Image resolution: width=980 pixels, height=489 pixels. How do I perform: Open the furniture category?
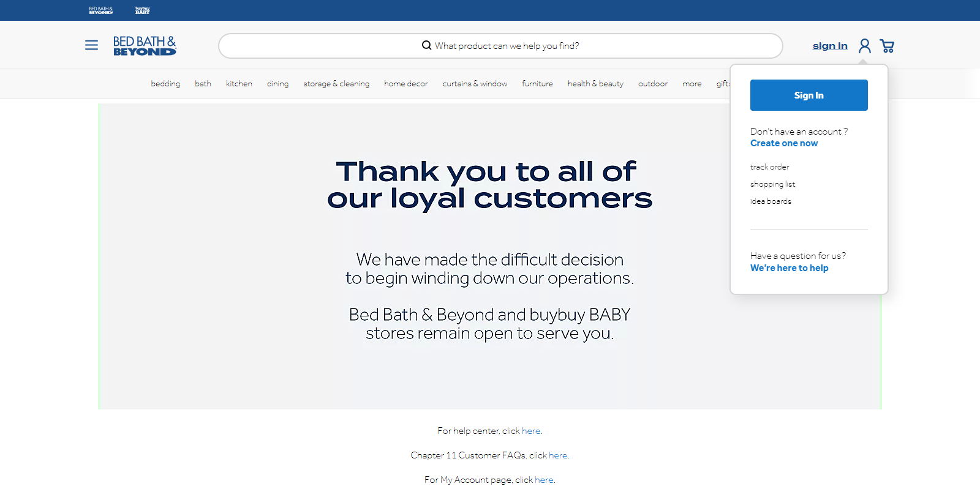[x=537, y=84]
